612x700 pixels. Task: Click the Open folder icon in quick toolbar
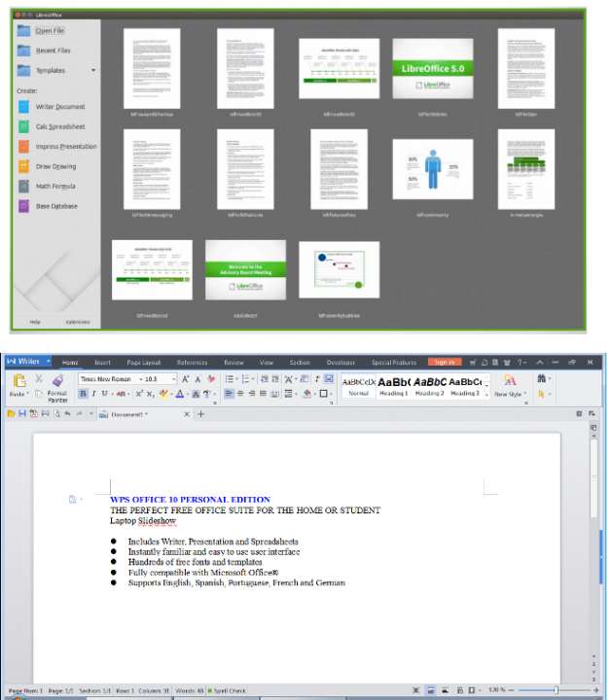pyautogui.click(x=11, y=414)
